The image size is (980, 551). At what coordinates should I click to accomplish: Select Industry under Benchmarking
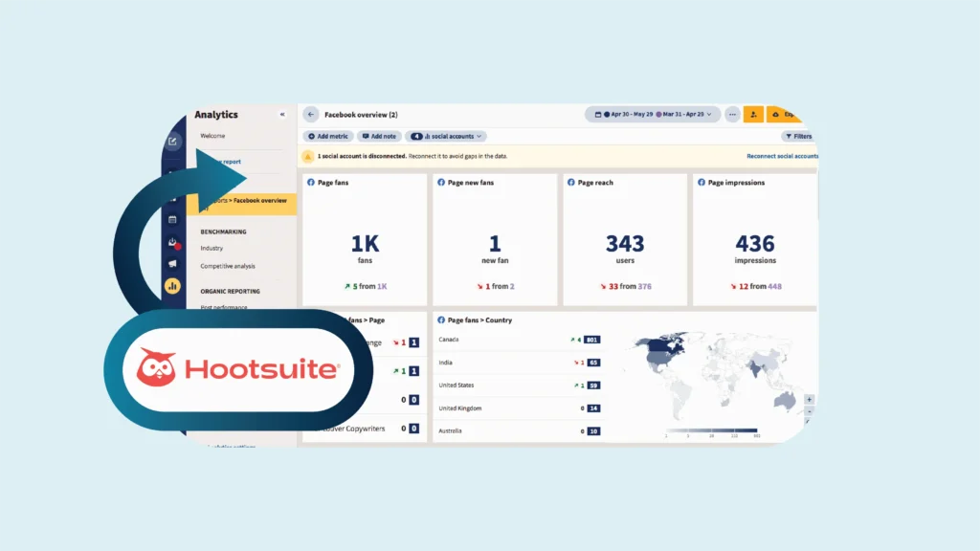coord(212,249)
